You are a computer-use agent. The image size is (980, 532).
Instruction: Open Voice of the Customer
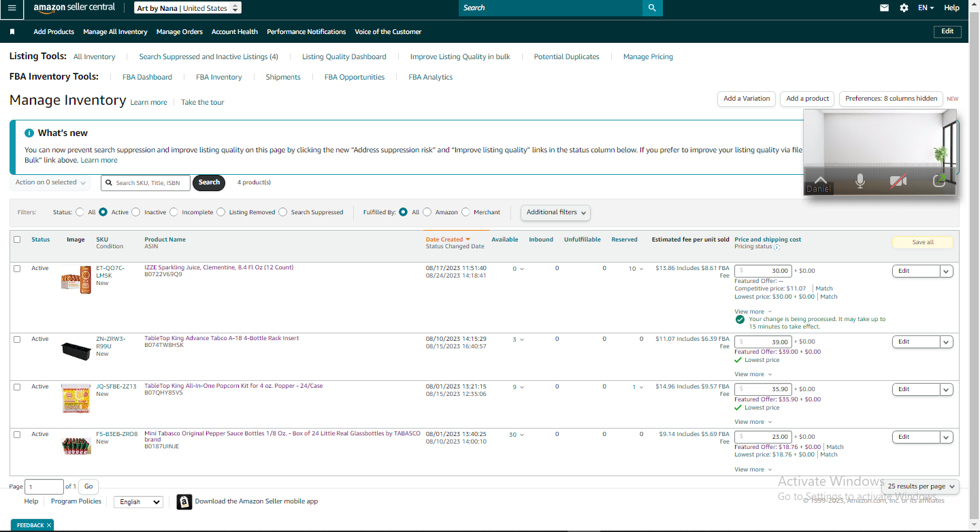click(388, 32)
